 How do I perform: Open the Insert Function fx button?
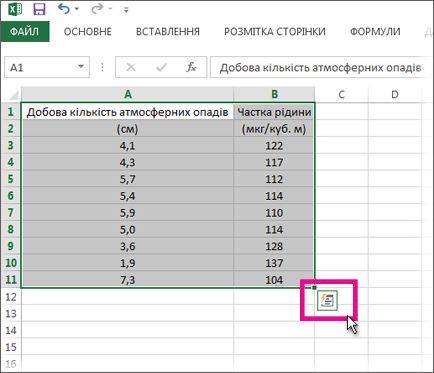coord(191,68)
